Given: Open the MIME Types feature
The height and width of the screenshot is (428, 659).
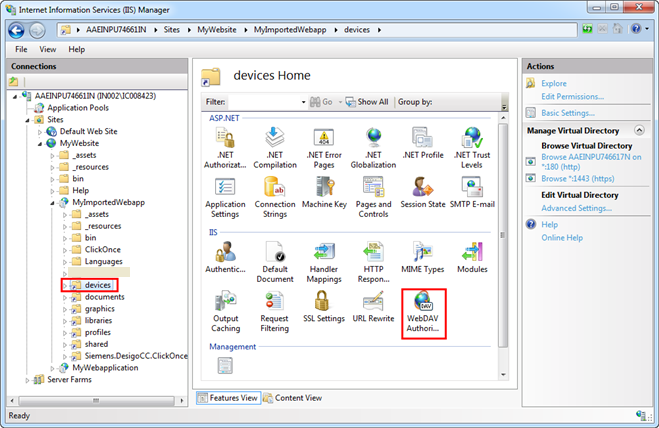Looking at the screenshot, I should [422, 258].
